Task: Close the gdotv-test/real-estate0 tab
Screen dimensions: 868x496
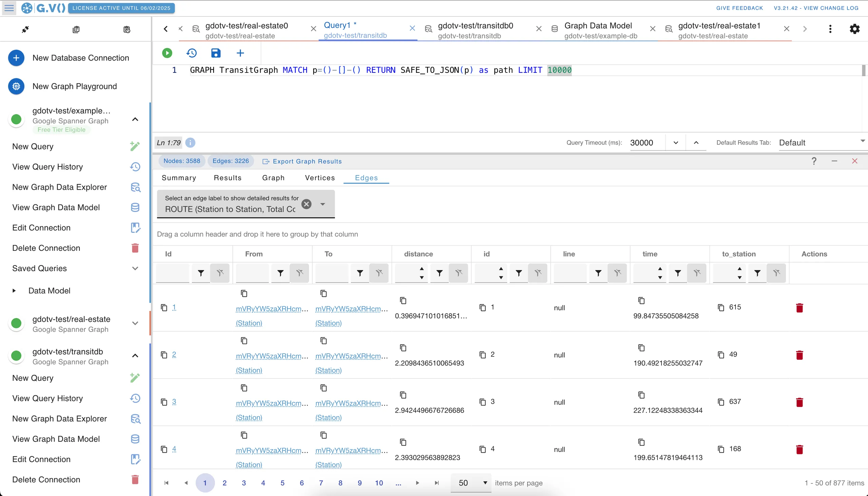Action: [x=313, y=29]
